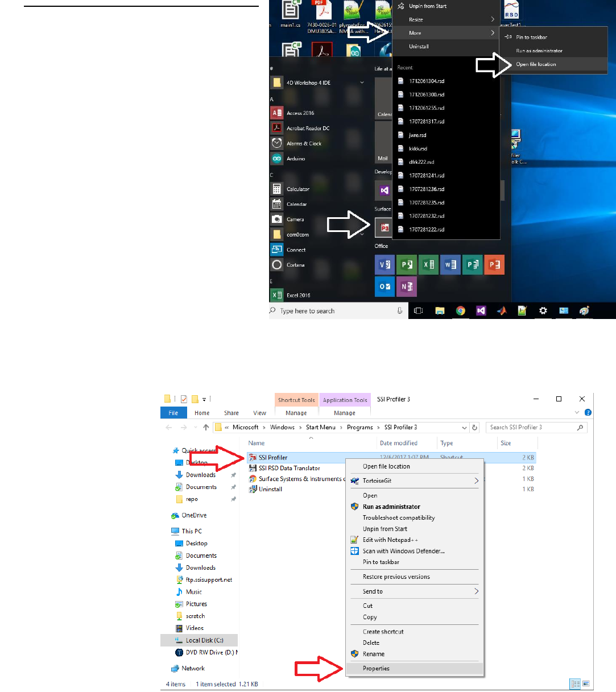Viewport: 616px width, 692px height.
Task: Open the Word tile in Office group
Action: (450, 264)
